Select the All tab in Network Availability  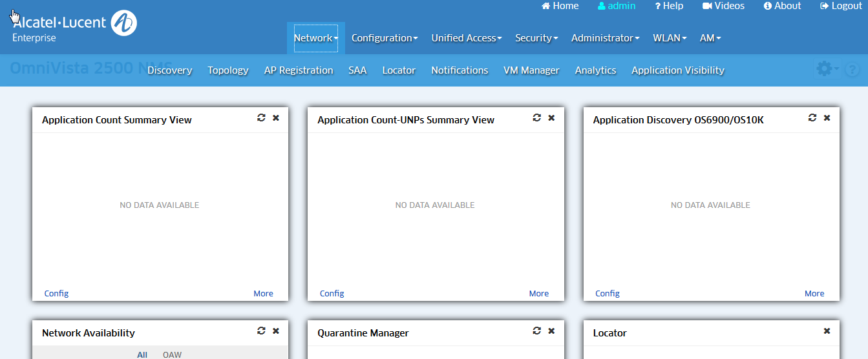tap(142, 354)
